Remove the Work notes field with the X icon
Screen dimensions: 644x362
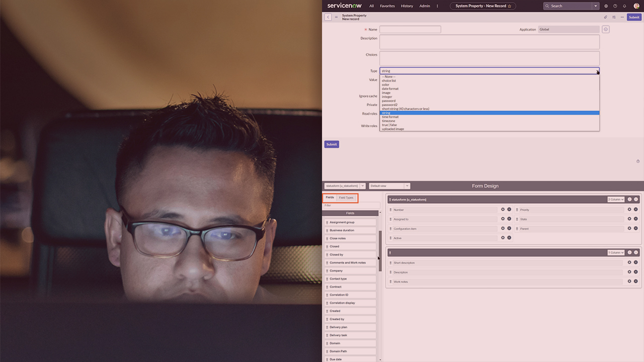pos(636,281)
